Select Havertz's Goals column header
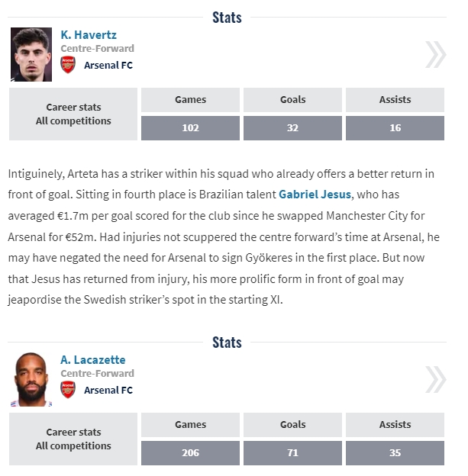This screenshot has height=476, width=468. (x=292, y=100)
